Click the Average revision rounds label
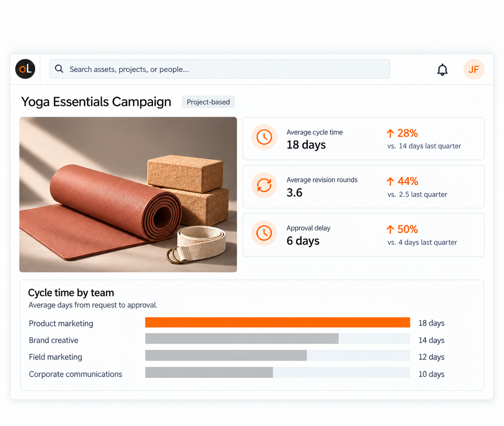The height and width of the screenshot is (426, 504). 322,180
